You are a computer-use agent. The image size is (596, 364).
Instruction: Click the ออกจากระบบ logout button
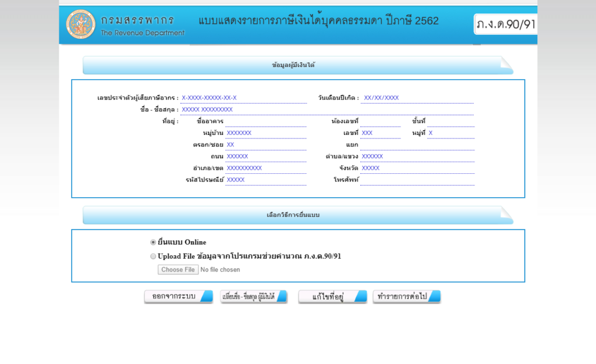point(178,297)
